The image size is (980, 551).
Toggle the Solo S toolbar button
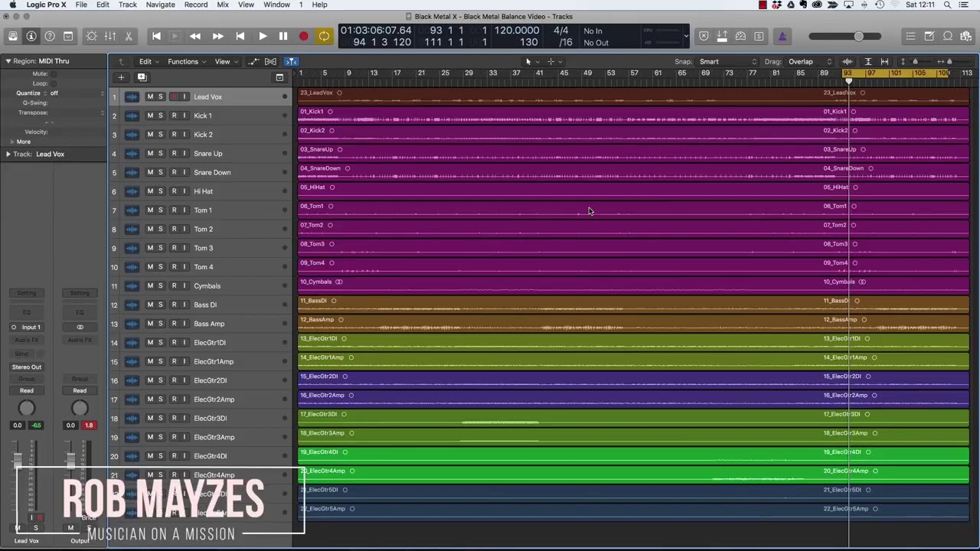coord(759,36)
